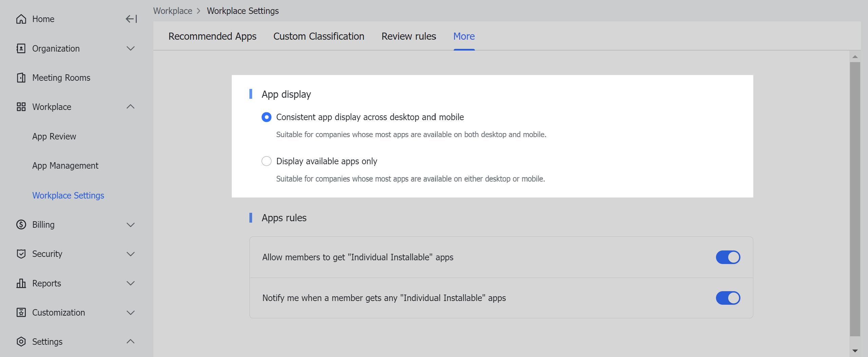Viewport: 868px width, 357px height.
Task: Open Meeting Rooms in the sidebar
Action: tap(61, 78)
